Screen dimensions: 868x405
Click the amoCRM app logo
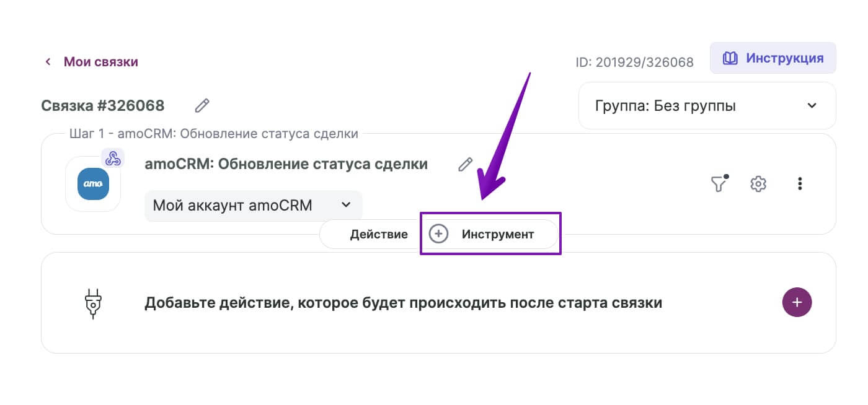[x=93, y=184]
